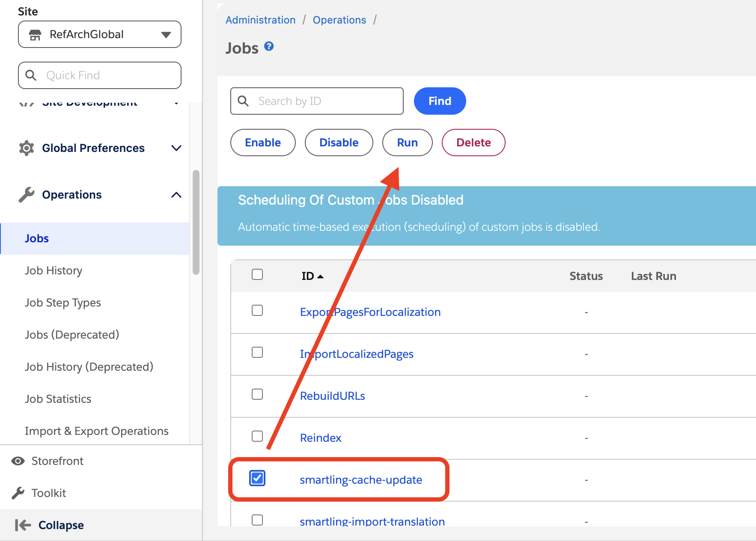Open the ImportLocalizedPages job
The height and width of the screenshot is (541, 756).
click(357, 354)
